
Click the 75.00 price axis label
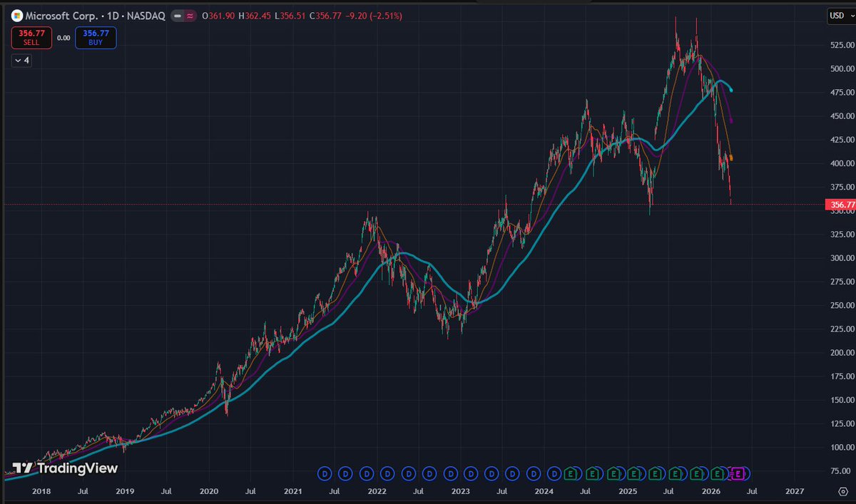coord(839,471)
